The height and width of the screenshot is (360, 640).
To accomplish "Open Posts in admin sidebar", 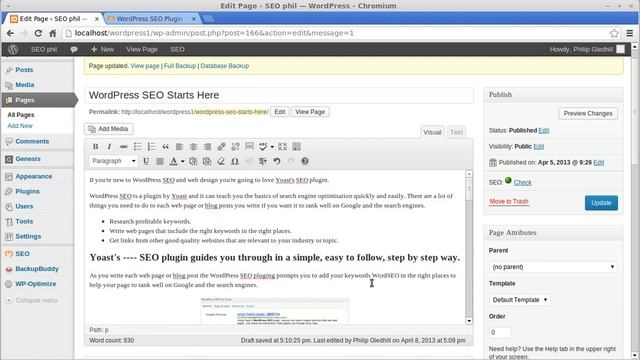I will pyautogui.click(x=24, y=70).
